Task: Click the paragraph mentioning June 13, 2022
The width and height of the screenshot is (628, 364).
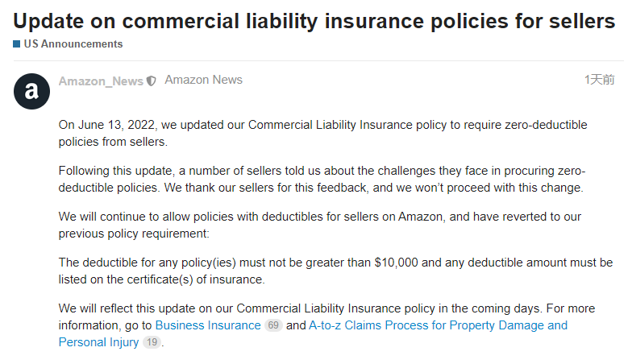Action: (x=322, y=133)
